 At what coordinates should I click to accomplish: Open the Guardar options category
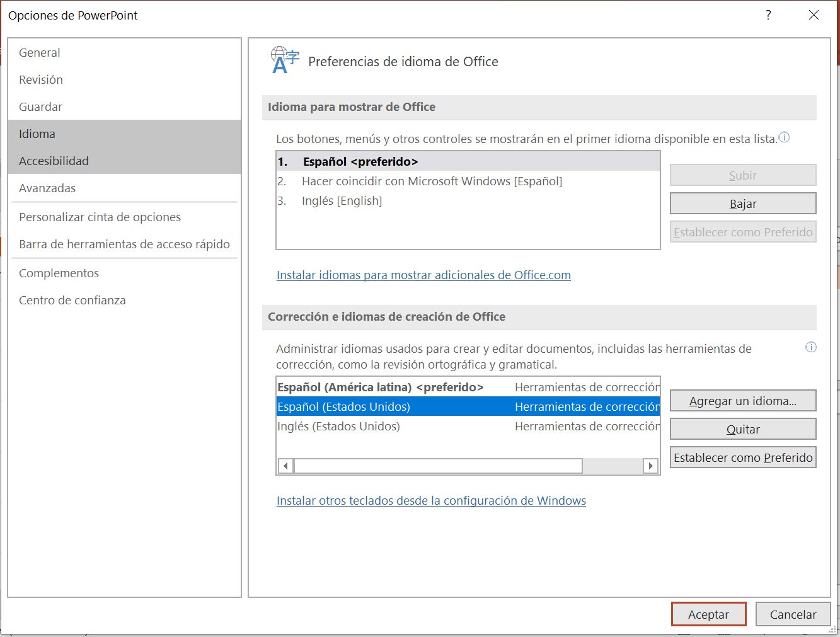[125, 106]
